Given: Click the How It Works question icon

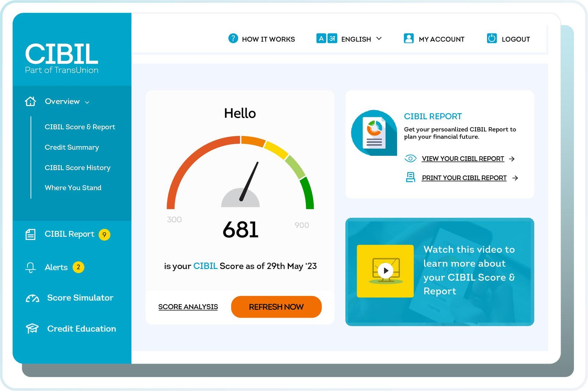Looking at the screenshot, I should click(233, 38).
